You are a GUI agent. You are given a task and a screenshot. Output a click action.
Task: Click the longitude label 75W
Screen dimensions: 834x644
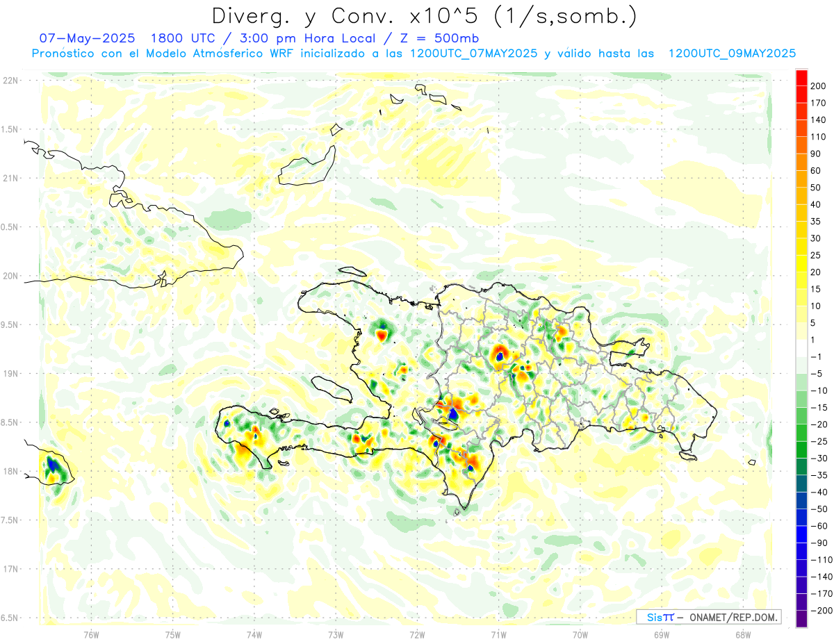pos(173,634)
